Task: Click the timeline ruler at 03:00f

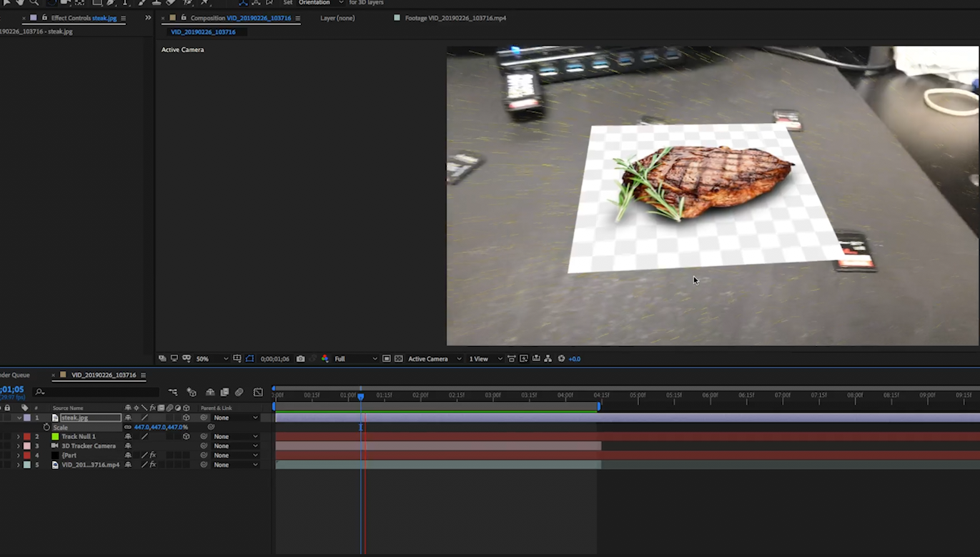Action: [x=493, y=395]
